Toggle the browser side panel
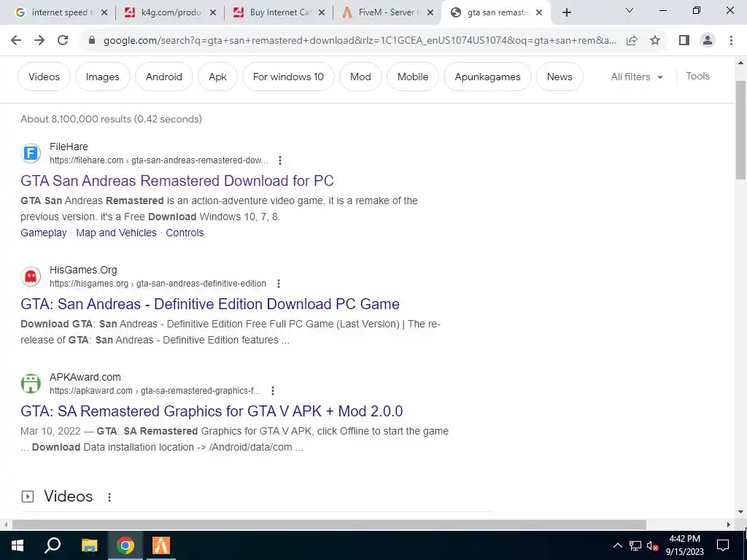 (x=684, y=41)
